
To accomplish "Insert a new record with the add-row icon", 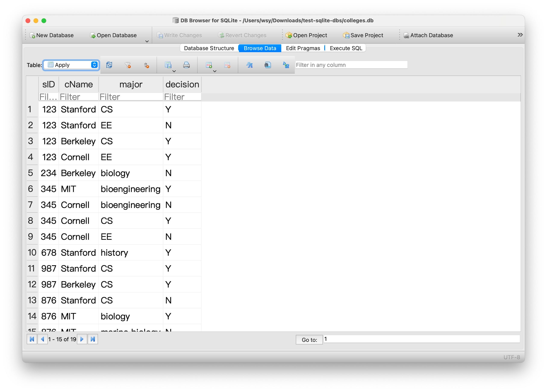I will point(209,65).
